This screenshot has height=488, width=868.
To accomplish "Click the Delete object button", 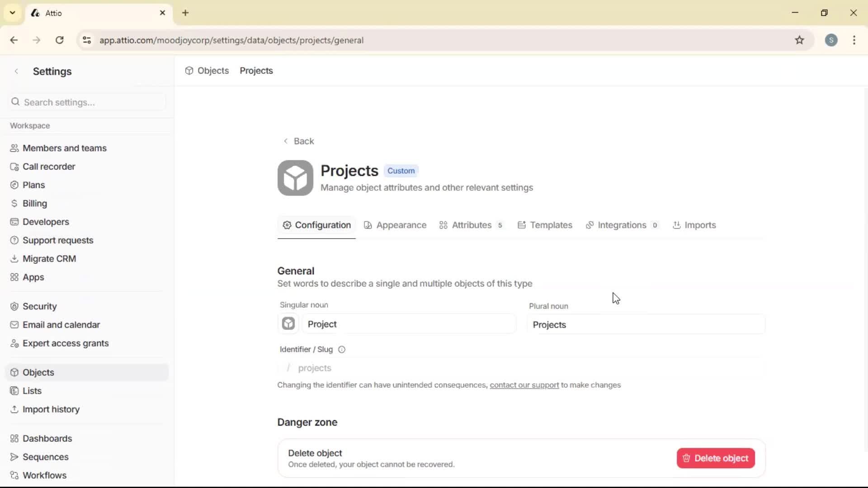I will (715, 458).
